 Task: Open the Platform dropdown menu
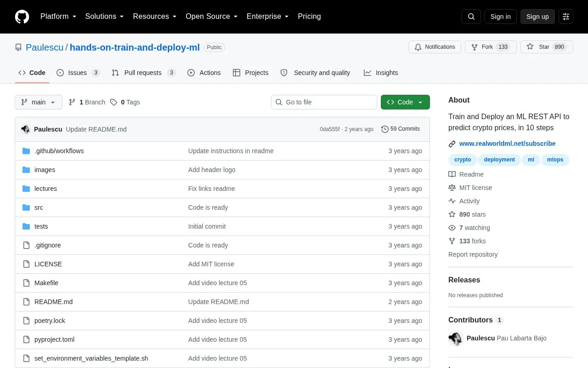(58, 17)
